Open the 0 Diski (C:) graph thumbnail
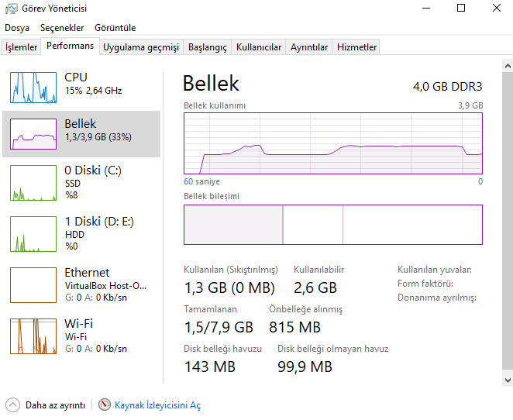Viewport: 513px width, 420px height. click(33, 183)
